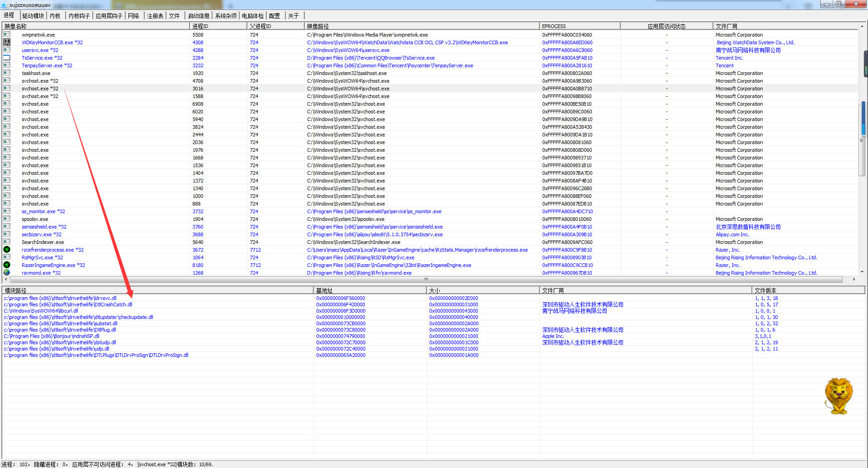Click the EPROCESS column header
Viewport: 868px width, 468px height.
coord(580,26)
